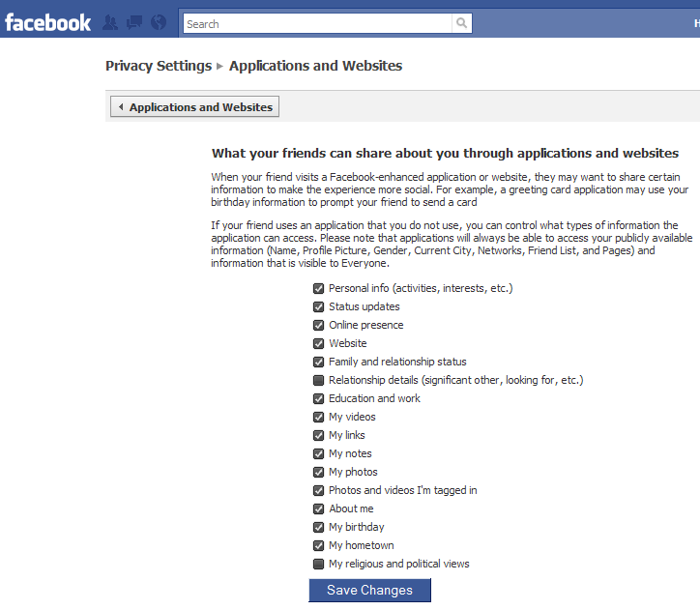This screenshot has height=610, width=700.
Task: Click the section heading about friends sharing
Action: point(445,153)
